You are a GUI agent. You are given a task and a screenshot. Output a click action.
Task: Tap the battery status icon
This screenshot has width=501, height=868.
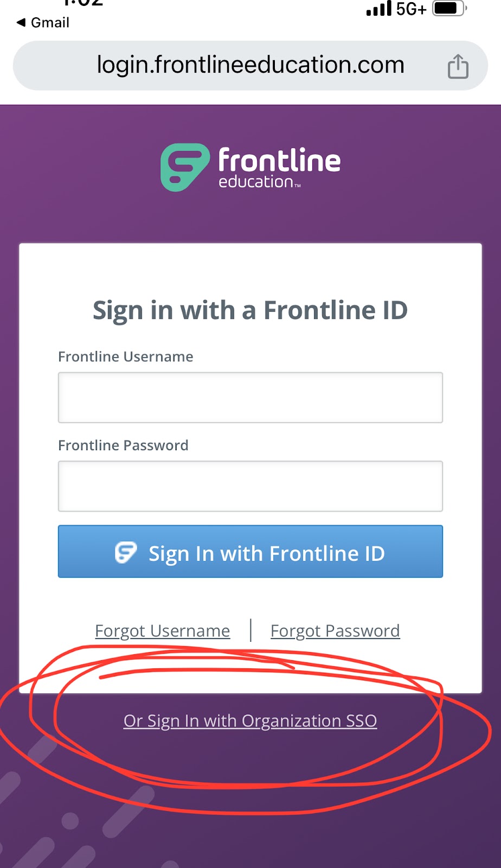pos(449,8)
